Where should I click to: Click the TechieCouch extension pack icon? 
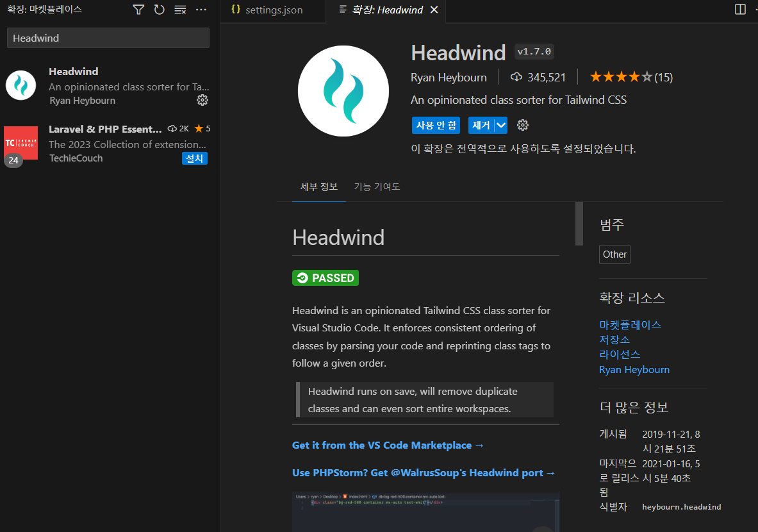point(21,143)
